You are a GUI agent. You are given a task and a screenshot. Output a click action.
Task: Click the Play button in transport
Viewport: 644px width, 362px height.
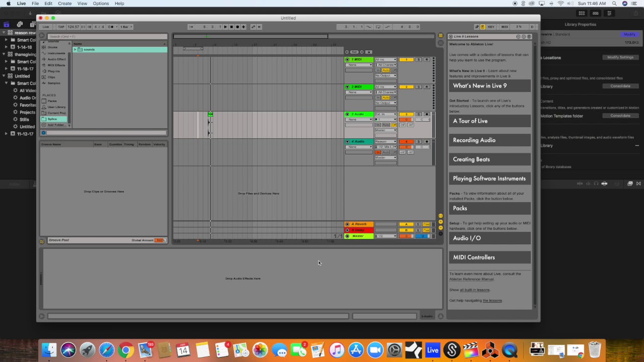point(225,27)
